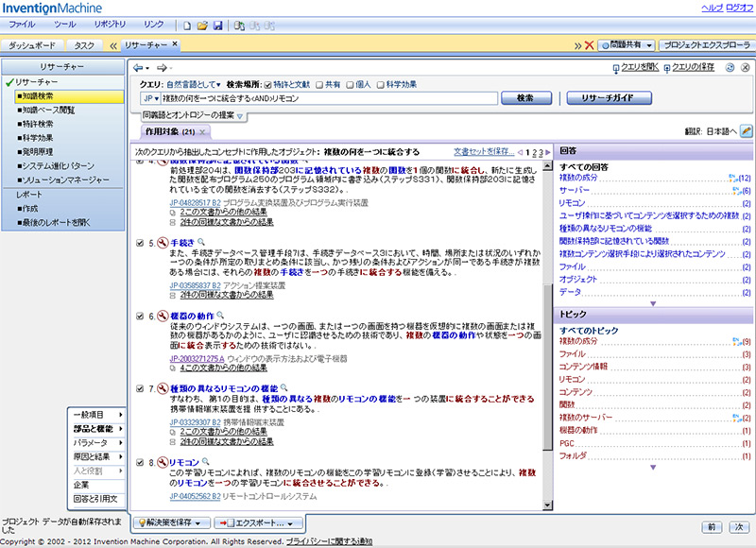Click the round close icon of the search panel
The image size is (756, 548).
(x=745, y=67)
